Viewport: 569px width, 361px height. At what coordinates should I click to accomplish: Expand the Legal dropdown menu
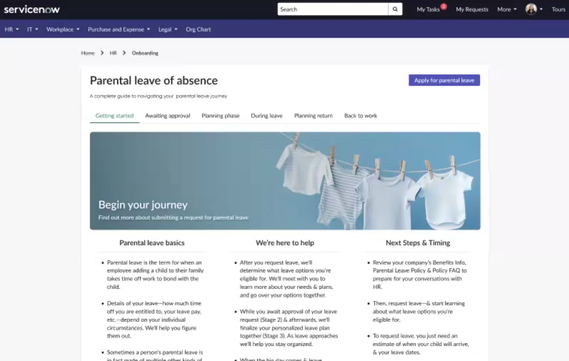click(x=168, y=29)
